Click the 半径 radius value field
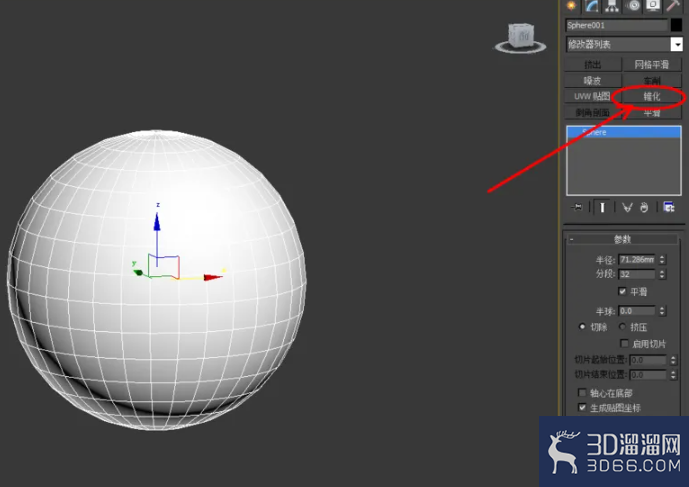This screenshot has height=487, width=689. [637, 260]
